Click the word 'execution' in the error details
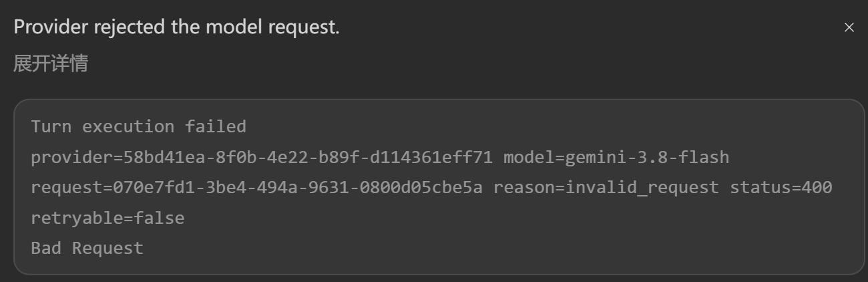Screen dimensions: 868x282 tap(128, 126)
